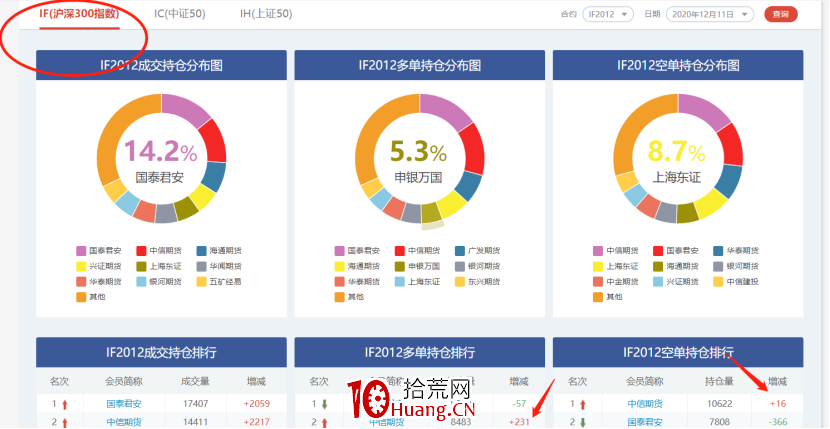Click 华泰期货 salmon swatch in 成交持仓分布图 legend

(x=82, y=281)
